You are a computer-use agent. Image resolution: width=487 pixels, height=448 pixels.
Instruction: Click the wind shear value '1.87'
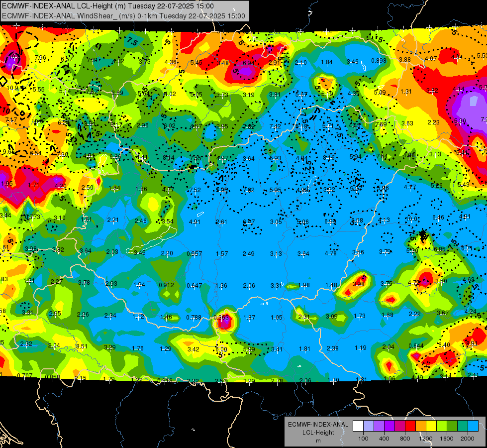click(x=249, y=318)
